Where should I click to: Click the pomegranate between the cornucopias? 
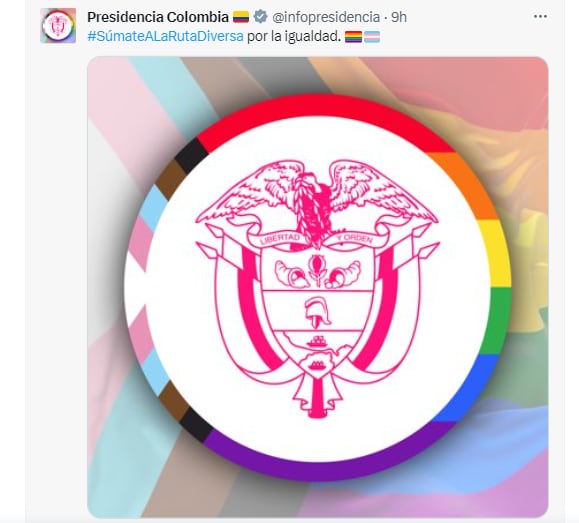click(317, 270)
